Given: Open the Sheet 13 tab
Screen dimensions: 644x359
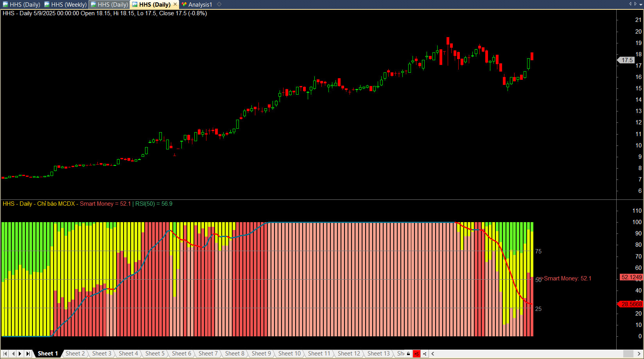Looking at the screenshot, I should [x=379, y=354].
